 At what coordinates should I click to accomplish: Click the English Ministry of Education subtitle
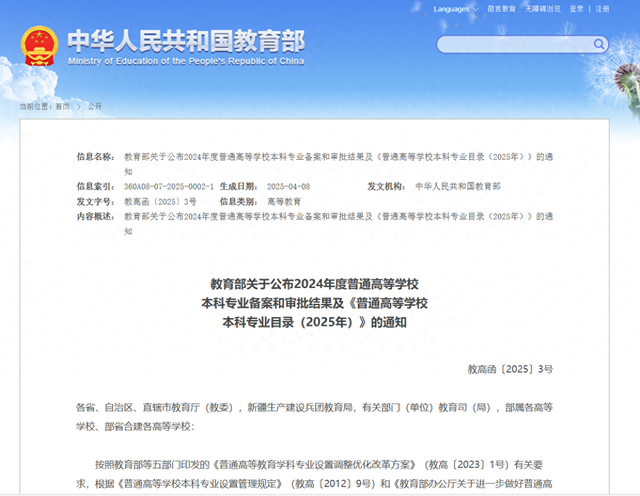(x=186, y=61)
